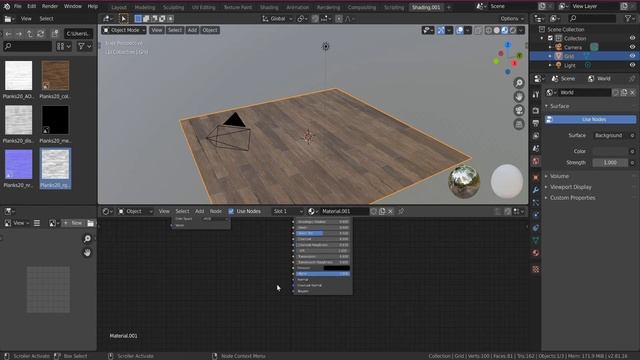Hide the Camera via eye icon
This screenshot has height=360, width=640.
pos(632,47)
